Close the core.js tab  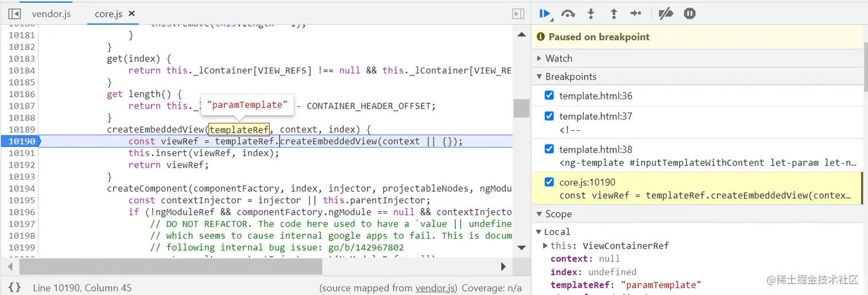click(x=132, y=13)
